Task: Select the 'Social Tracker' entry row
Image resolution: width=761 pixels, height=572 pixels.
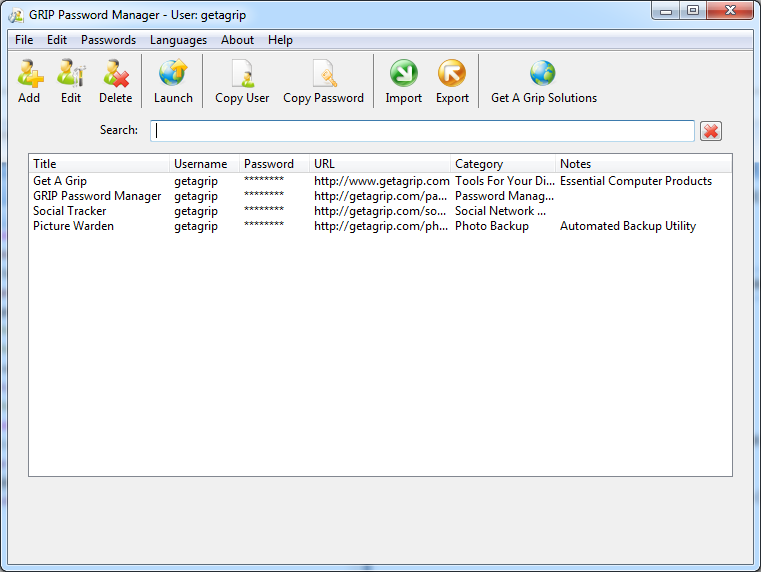Action: (x=380, y=211)
